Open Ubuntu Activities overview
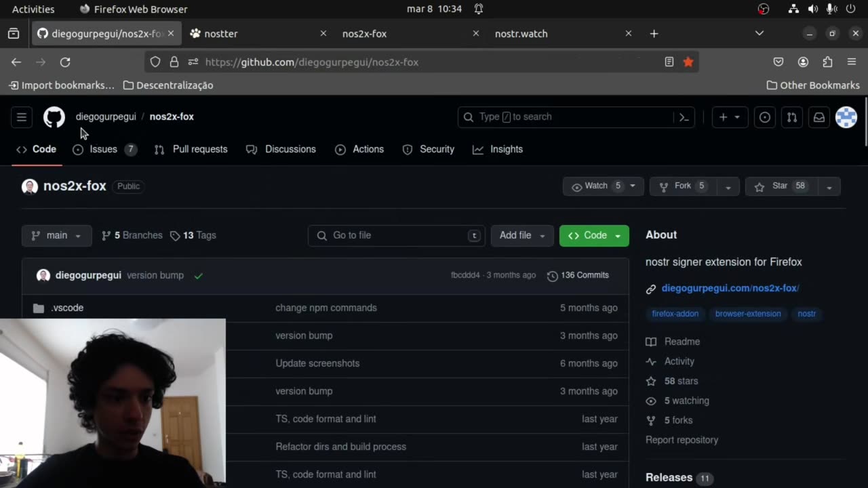Screen dimensions: 868x488 [x=33, y=9]
